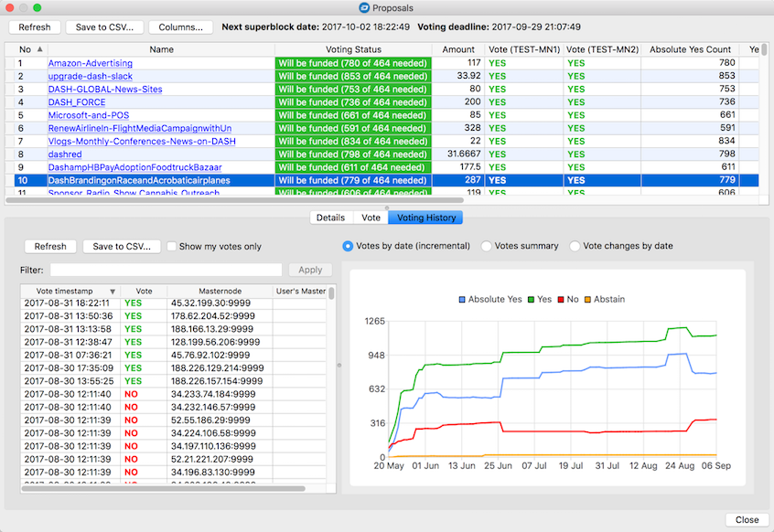The width and height of the screenshot is (774, 532).
Task: Click masternode 34.233.74.184:9999
Action: (x=213, y=394)
